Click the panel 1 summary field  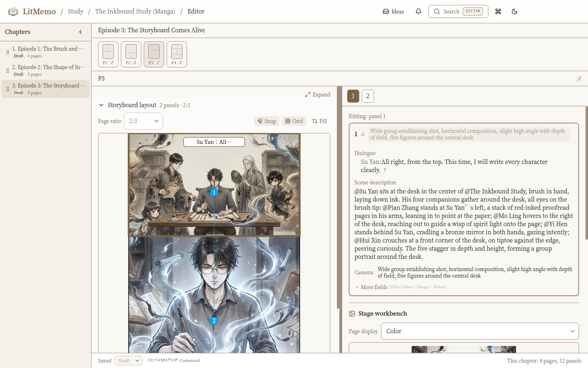tap(469, 134)
